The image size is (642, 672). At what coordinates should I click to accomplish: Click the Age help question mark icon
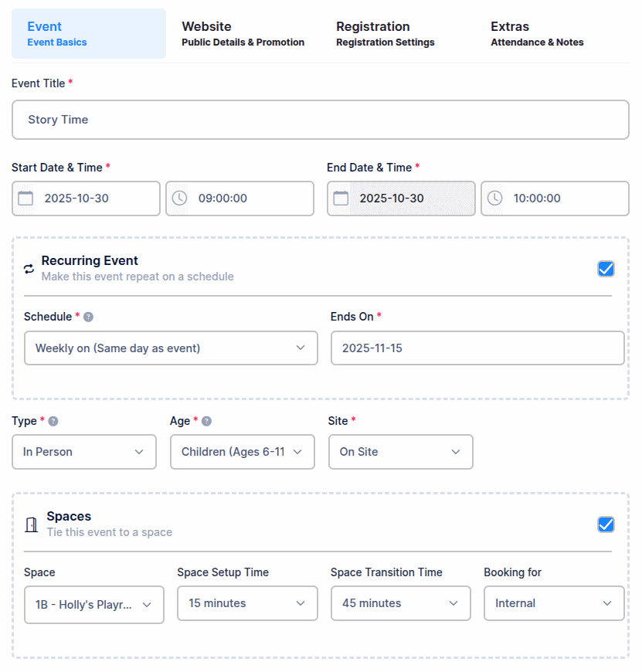point(206,421)
